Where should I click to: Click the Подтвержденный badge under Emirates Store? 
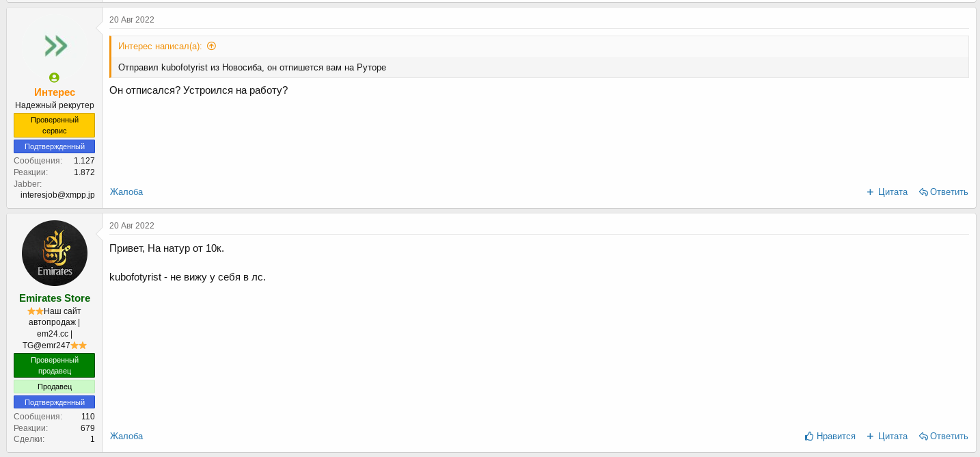pos(55,402)
